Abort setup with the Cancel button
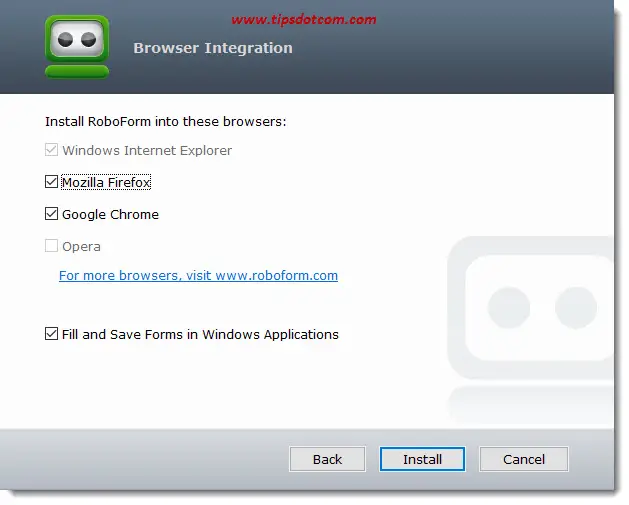Screen dimensions: 629x505 (x=524, y=459)
